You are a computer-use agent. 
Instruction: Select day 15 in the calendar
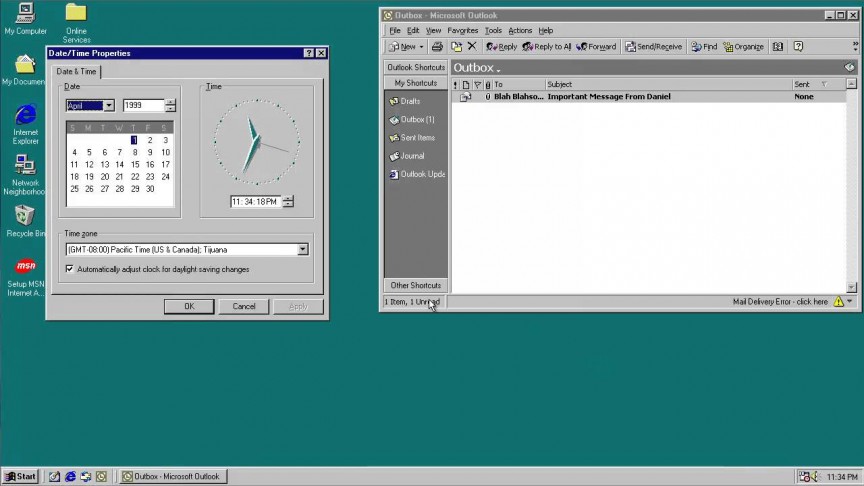click(x=135, y=165)
